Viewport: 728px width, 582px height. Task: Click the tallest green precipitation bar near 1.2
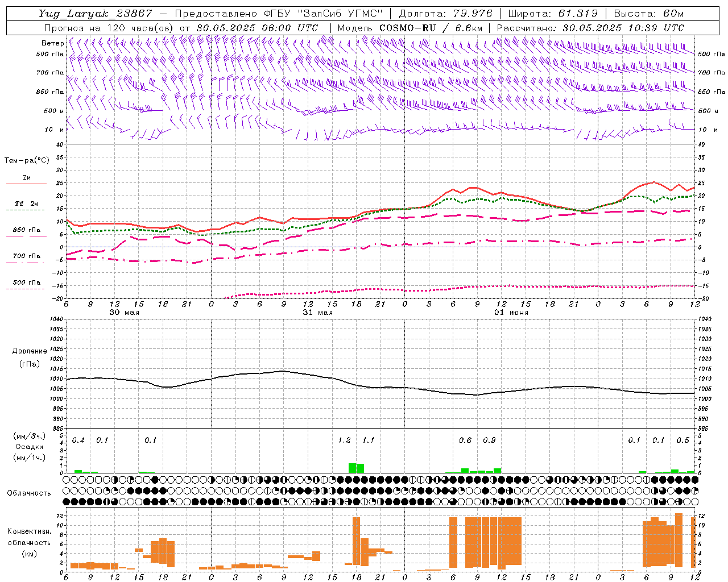pos(352,468)
